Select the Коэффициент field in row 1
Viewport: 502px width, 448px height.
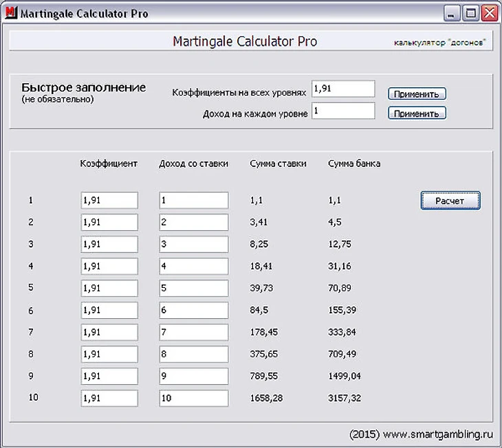click(109, 200)
